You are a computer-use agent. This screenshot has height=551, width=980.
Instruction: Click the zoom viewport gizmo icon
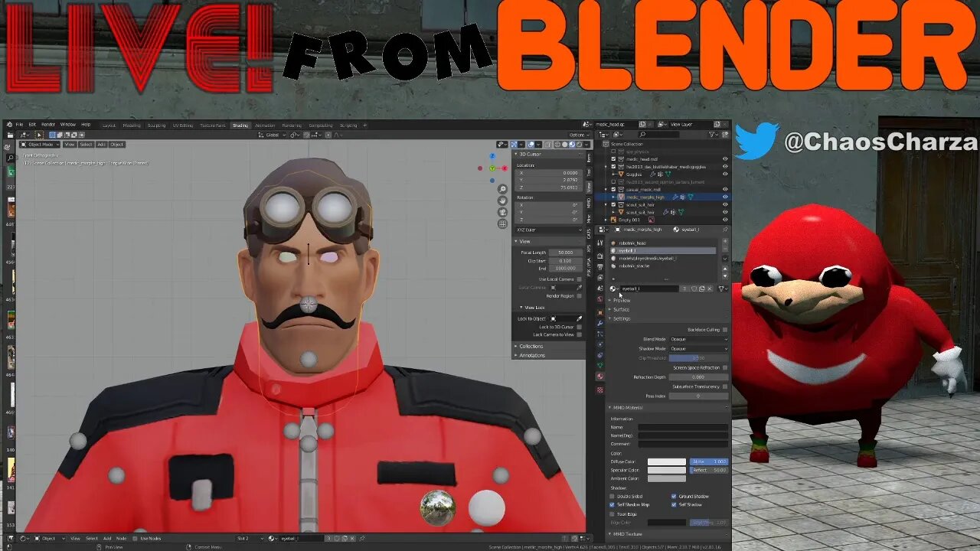502,189
